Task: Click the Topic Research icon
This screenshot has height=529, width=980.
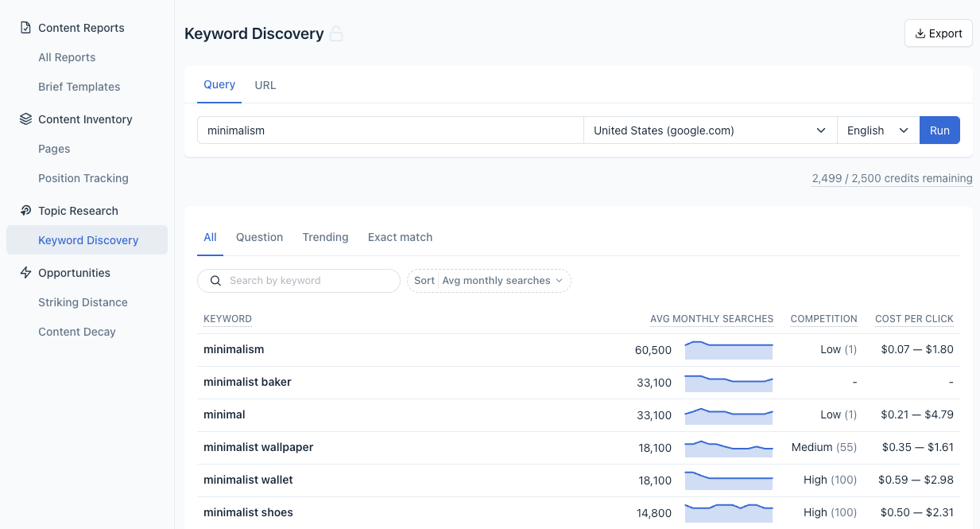Action: [x=25, y=211]
